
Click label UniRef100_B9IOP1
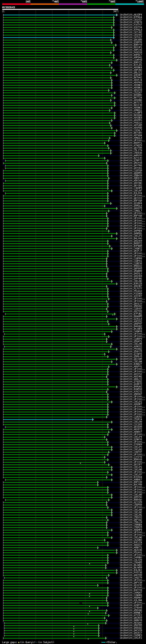[x=131, y=47]
